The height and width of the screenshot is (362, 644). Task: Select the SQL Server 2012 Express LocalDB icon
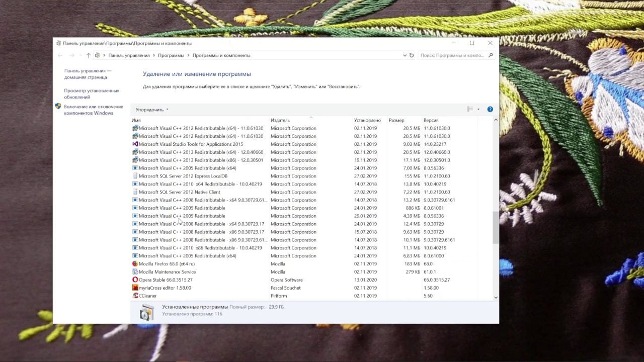click(x=135, y=176)
